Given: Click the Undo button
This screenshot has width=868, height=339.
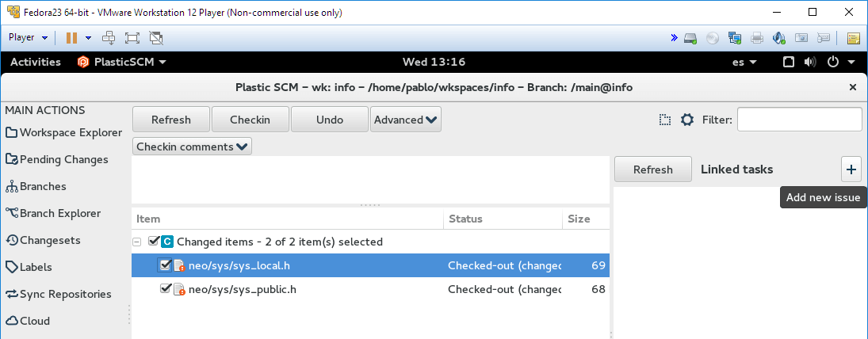Looking at the screenshot, I should click(x=330, y=120).
